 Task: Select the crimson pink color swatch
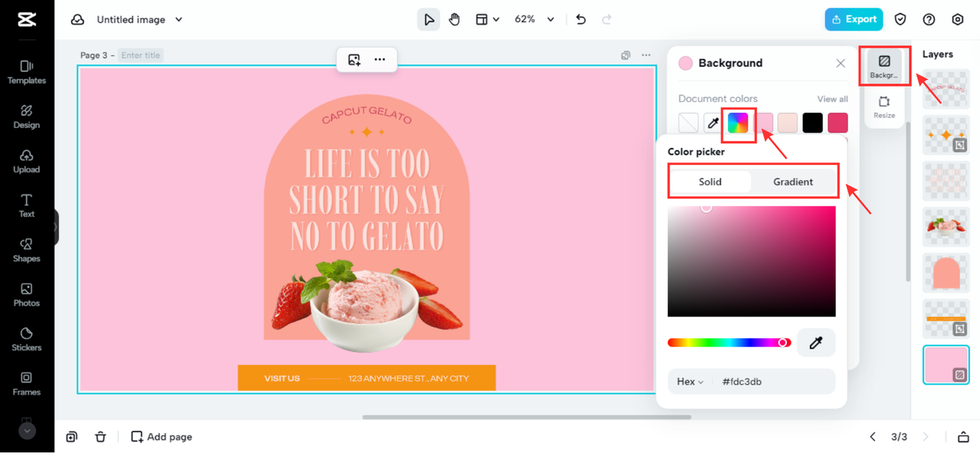[x=838, y=123]
